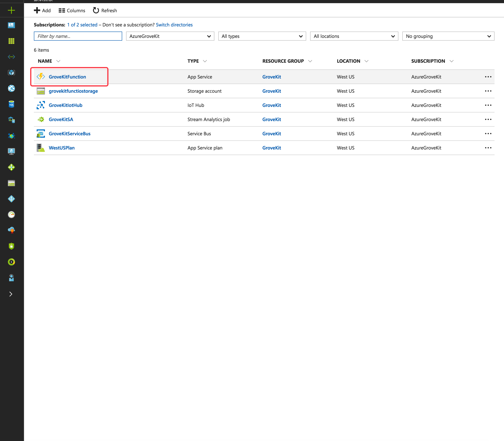Open the GroveKitIotHub resource link

click(x=65, y=105)
